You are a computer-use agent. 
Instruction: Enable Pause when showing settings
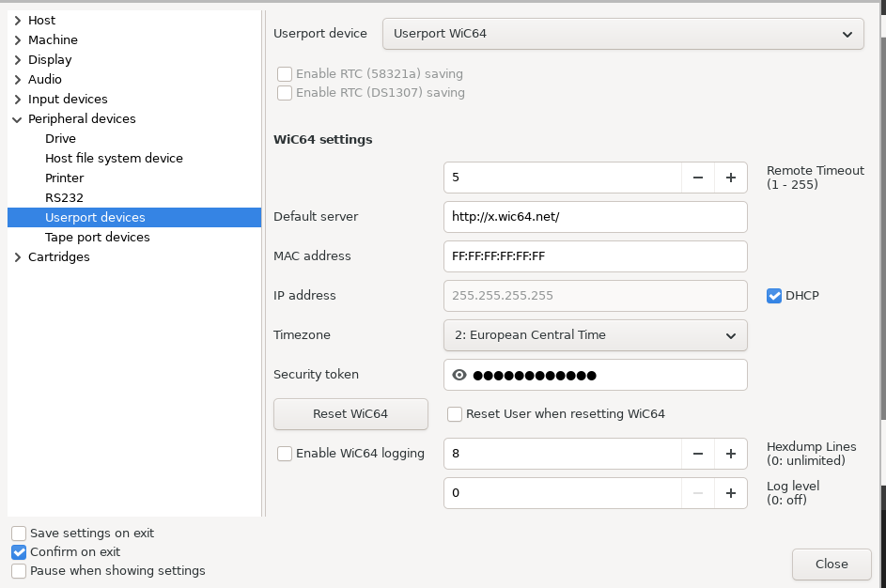pos(19,571)
